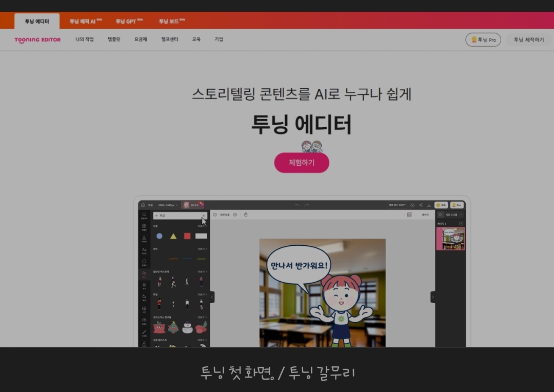
Task: Expand 더보기 next to 라인
Action: click(202, 249)
